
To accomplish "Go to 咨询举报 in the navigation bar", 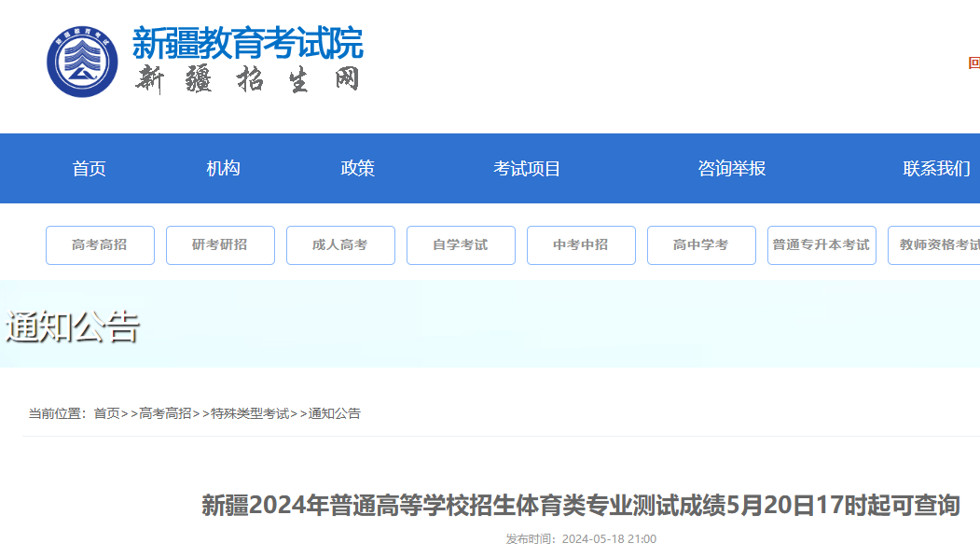I will pos(731,169).
